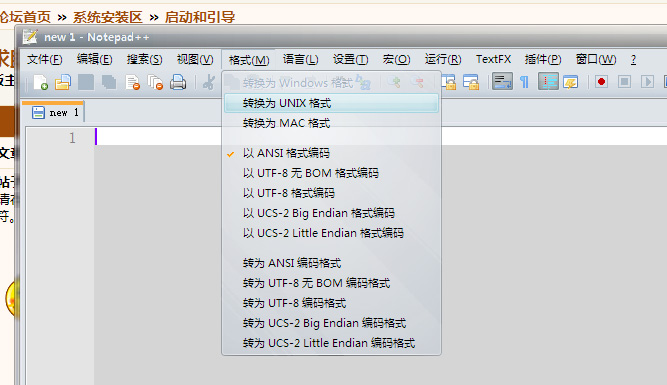Screen dimensions: 667x385
Task: Click the Print icon
Action: (178, 82)
